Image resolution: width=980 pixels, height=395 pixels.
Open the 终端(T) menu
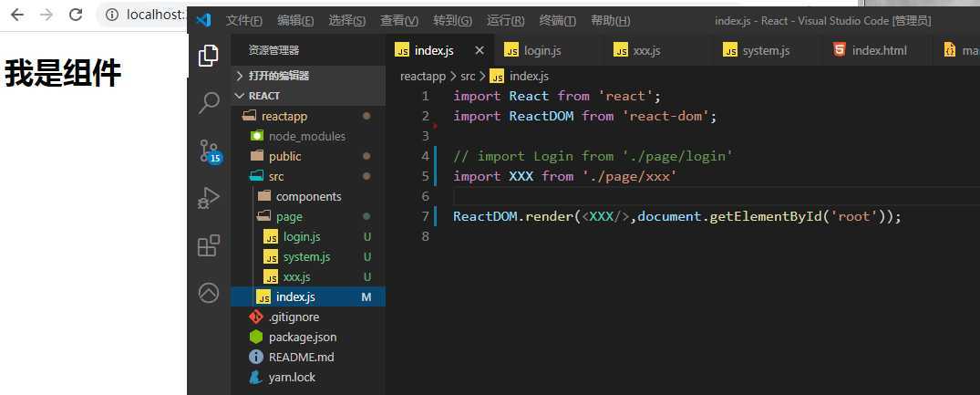click(558, 21)
